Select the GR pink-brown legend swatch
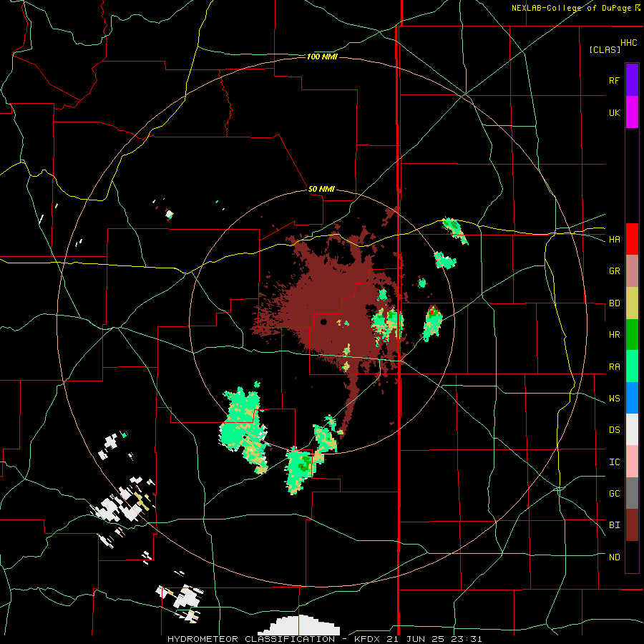The height and width of the screenshot is (644, 644). (632, 271)
